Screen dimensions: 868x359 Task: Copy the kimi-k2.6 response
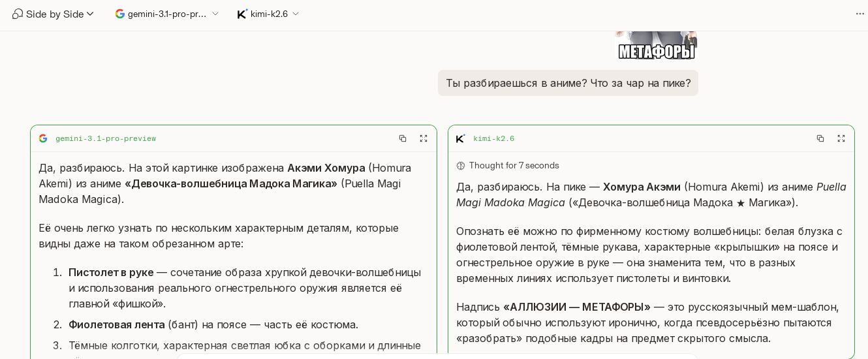click(x=820, y=138)
